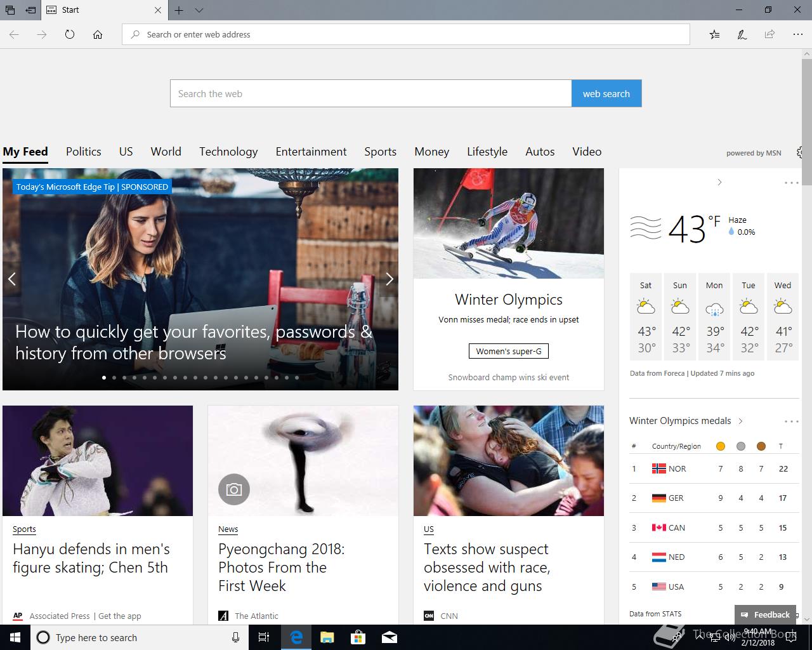Open Snowboard champ wins ski event link

tap(509, 377)
